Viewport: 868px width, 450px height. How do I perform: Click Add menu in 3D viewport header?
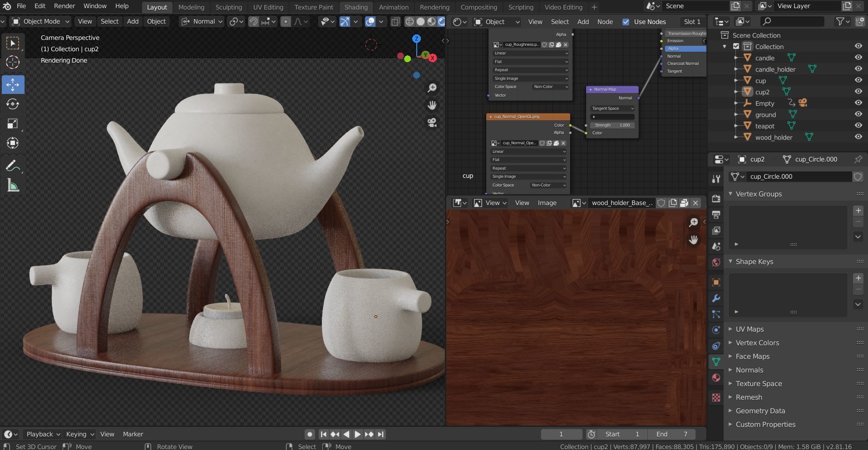click(133, 21)
